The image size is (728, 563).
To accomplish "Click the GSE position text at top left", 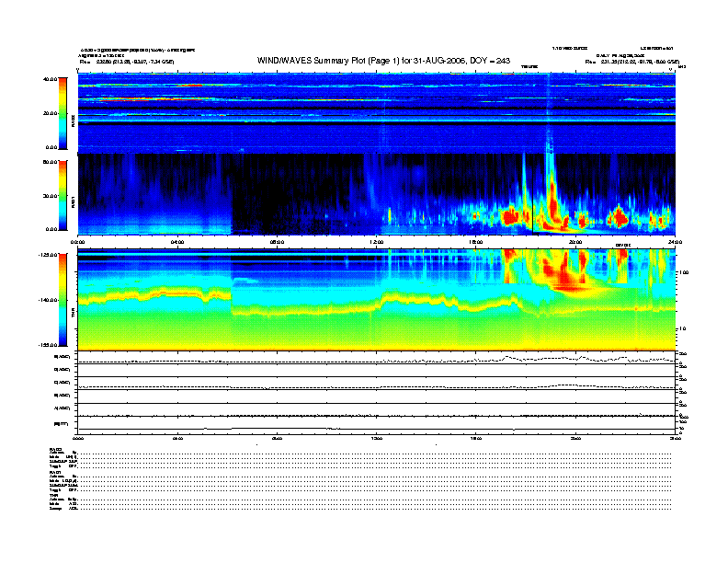I will click(x=126, y=62).
